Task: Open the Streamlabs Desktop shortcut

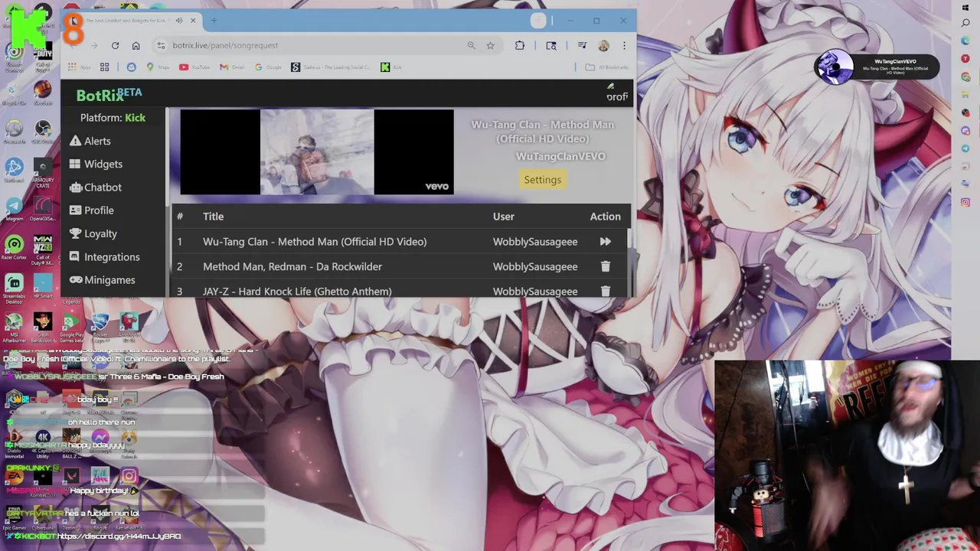Action: coord(14,288)
